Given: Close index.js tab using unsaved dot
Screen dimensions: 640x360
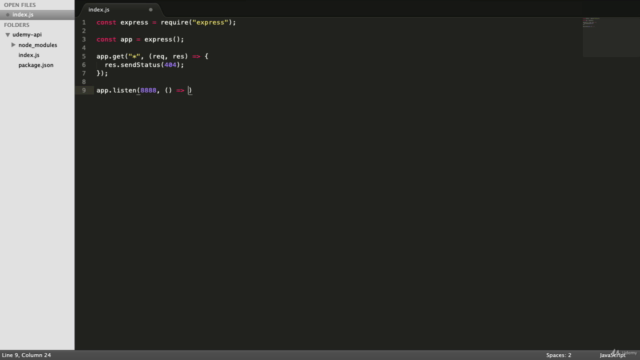Looking at the screenshot, I should [151, 9].
